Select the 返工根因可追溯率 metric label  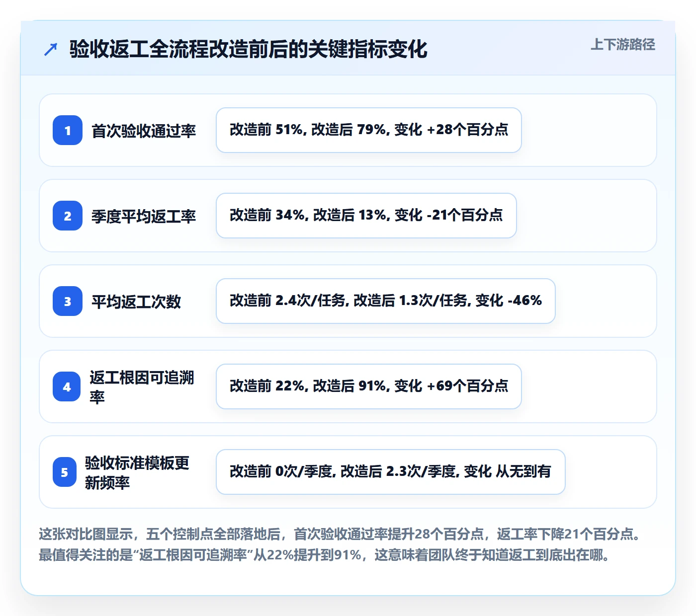coord(142,387)
